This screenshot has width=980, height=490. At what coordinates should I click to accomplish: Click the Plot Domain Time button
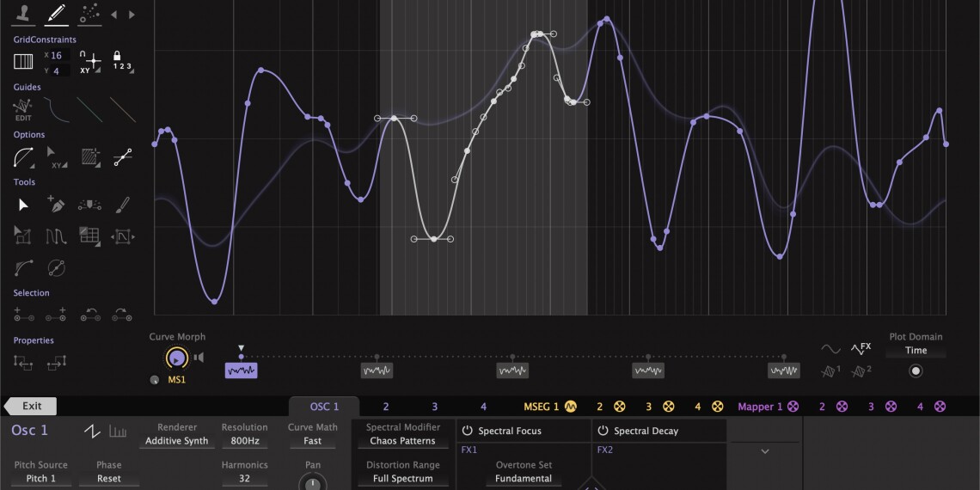tap(916, 351)
